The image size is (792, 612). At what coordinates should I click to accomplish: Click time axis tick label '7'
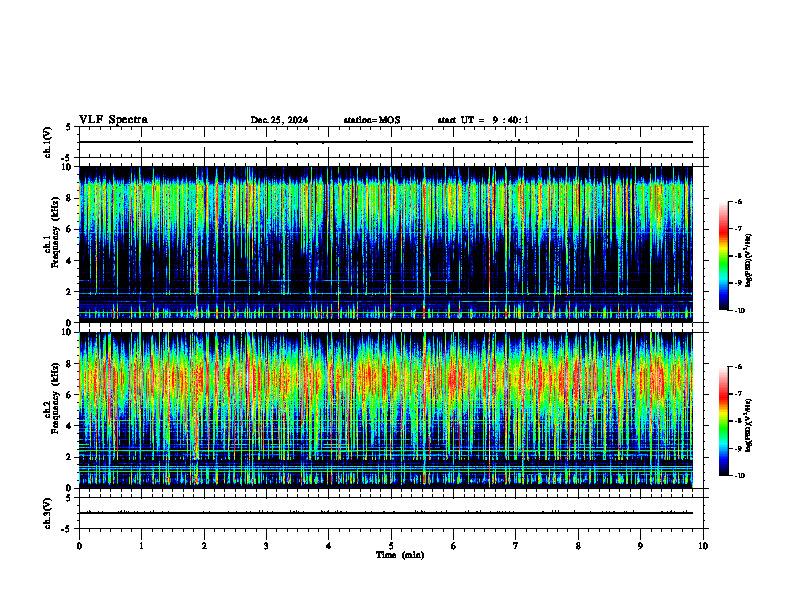pyautogui.click(x=516, y=546)
